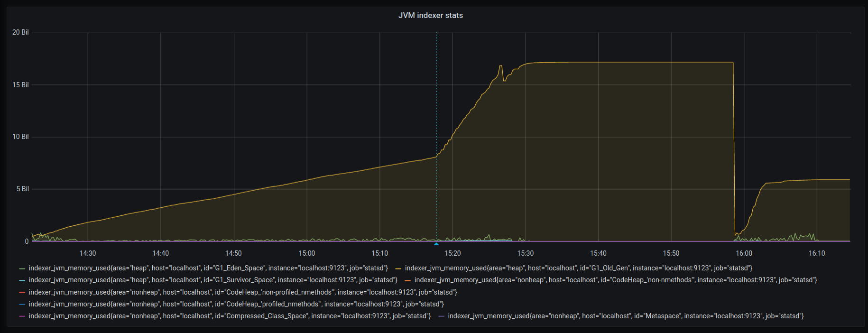
Task: Click the cyan annotation marker below the graph
Action: tap(436, 244)
